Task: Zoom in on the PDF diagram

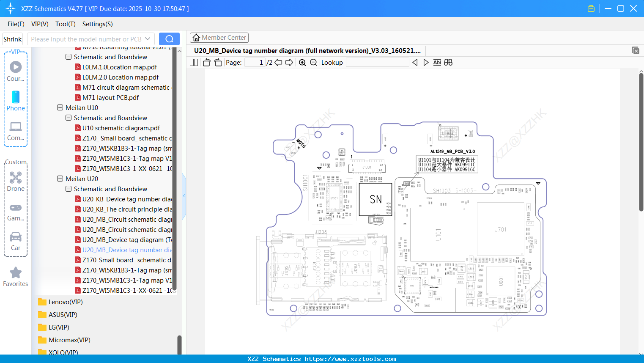Action: point(302,62)
